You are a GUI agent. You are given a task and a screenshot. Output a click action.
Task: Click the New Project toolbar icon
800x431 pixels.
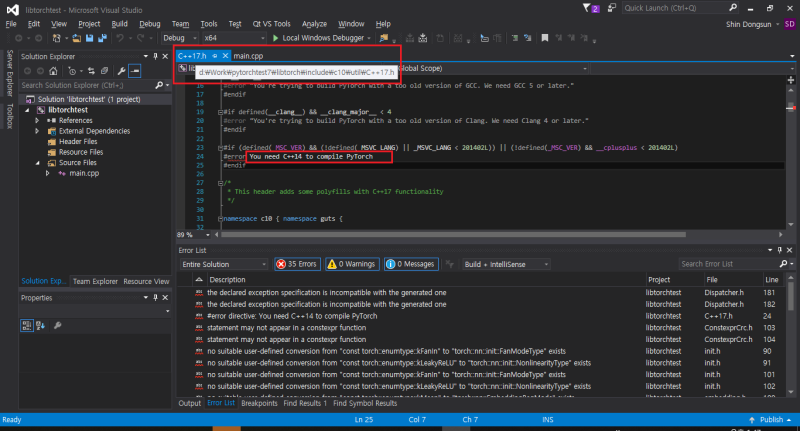(56, 38)
